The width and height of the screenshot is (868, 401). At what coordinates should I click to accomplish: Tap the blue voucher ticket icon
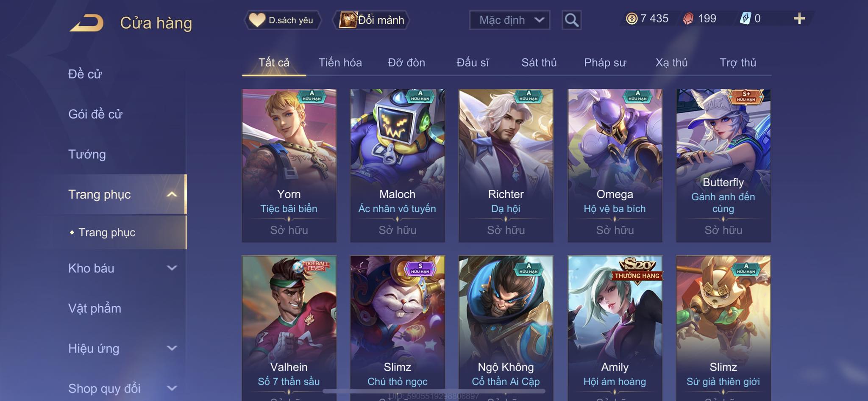(x=745, y=19)
